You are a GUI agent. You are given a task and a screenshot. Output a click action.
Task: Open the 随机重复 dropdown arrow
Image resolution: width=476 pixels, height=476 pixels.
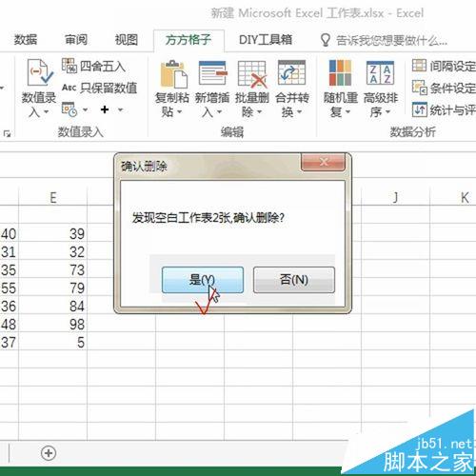(347, 112)
